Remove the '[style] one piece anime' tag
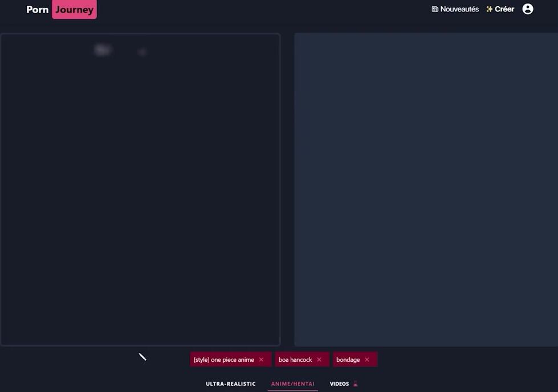Image resolution: width=558 pixels, height=392 pixels. [x=261, y=360]
